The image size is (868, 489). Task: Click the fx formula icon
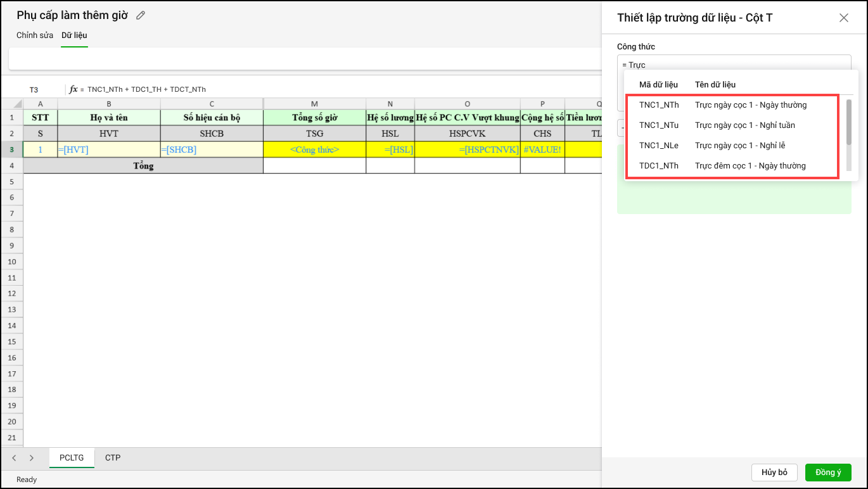pyautogui.click(x=73, y=89)
